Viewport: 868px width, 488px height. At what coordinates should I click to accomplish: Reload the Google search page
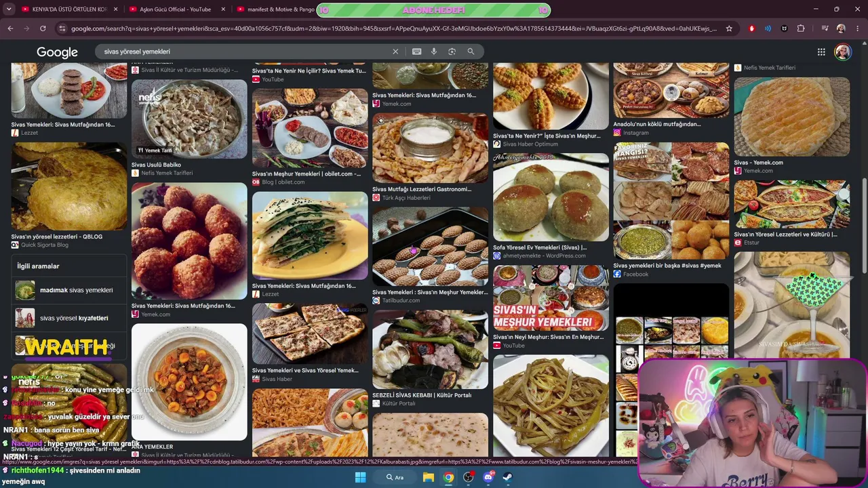[43, 28]
